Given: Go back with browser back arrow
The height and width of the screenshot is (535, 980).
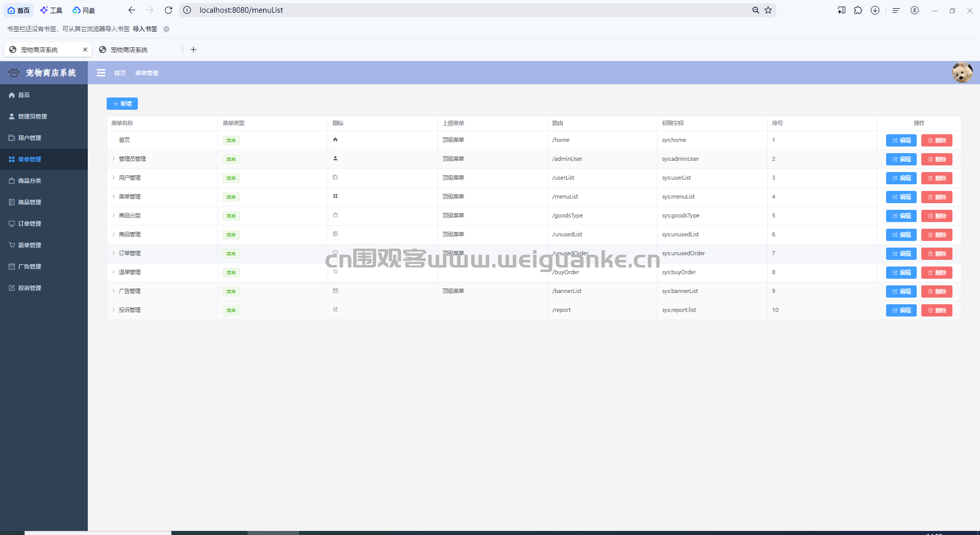Looking at the screenshot, I should click(132, 10).
